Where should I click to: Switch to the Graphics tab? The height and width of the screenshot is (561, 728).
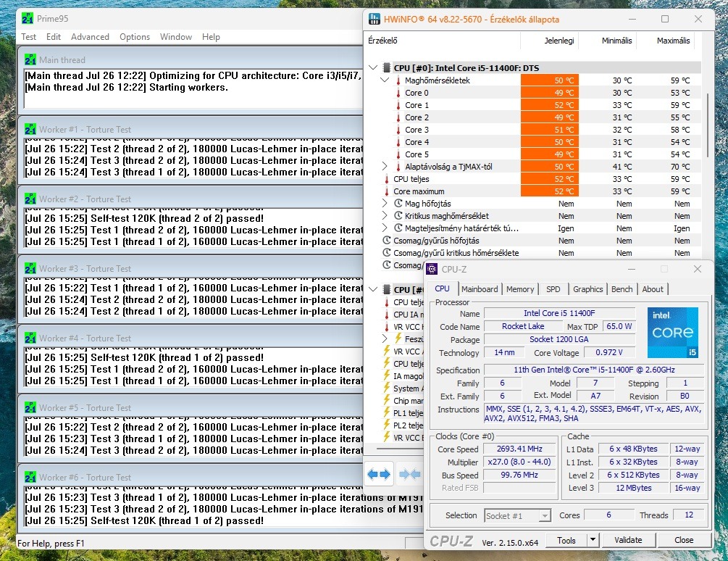[x=587, y=289]
